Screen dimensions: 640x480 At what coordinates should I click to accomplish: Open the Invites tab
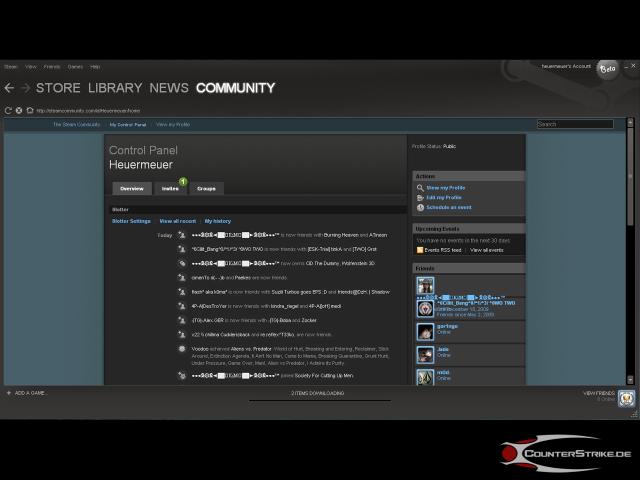tap(170, 189)
